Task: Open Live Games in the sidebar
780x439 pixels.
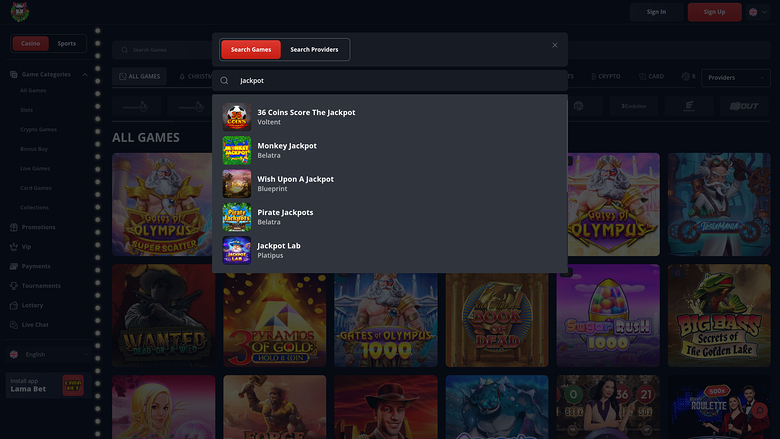Action: click(x=35, y=169)
